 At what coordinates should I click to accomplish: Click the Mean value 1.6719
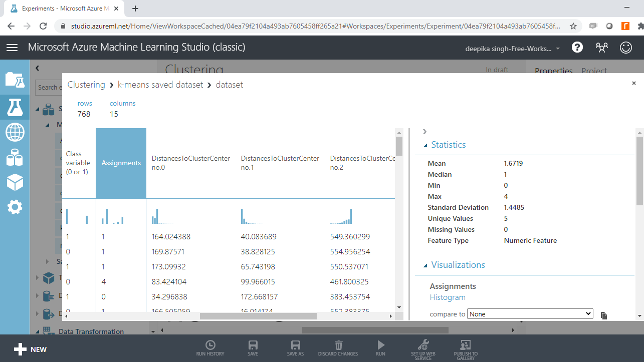pyautogui.click(x=513, y=163)
